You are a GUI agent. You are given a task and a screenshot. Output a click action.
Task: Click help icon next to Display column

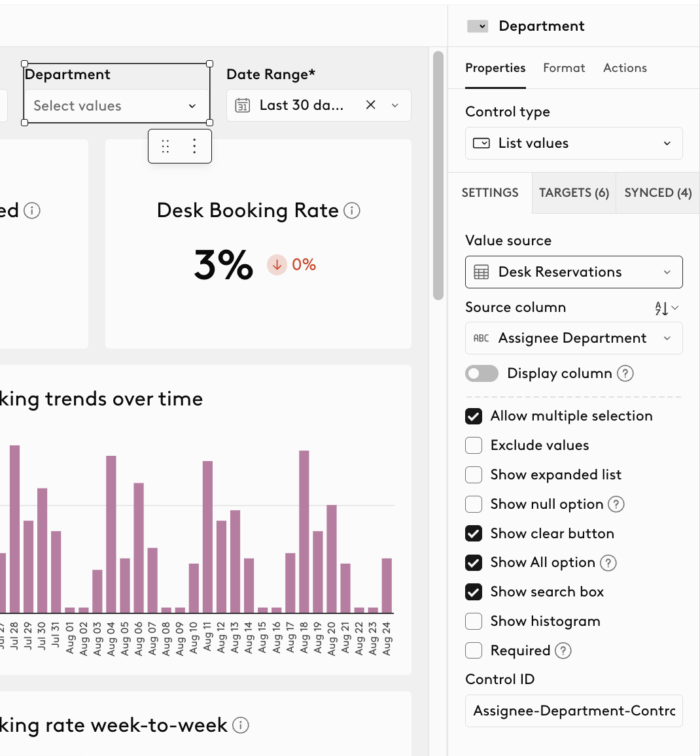tap(625, 373)
